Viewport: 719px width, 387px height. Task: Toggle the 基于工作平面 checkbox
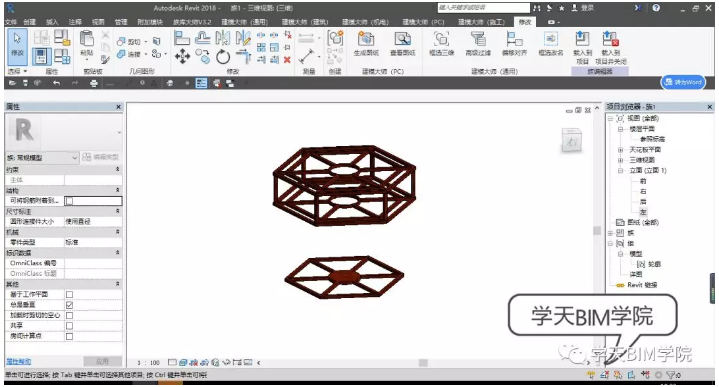pos(69,294)
